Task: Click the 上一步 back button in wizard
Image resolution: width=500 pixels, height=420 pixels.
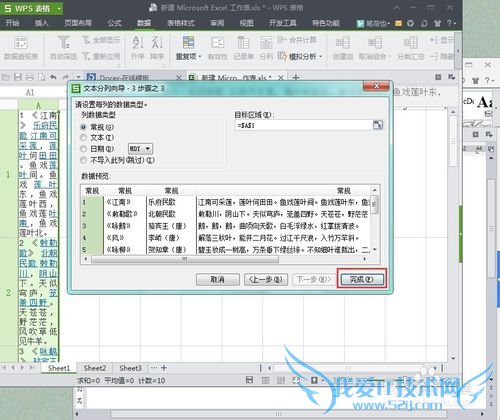Action: click(266, 279)
